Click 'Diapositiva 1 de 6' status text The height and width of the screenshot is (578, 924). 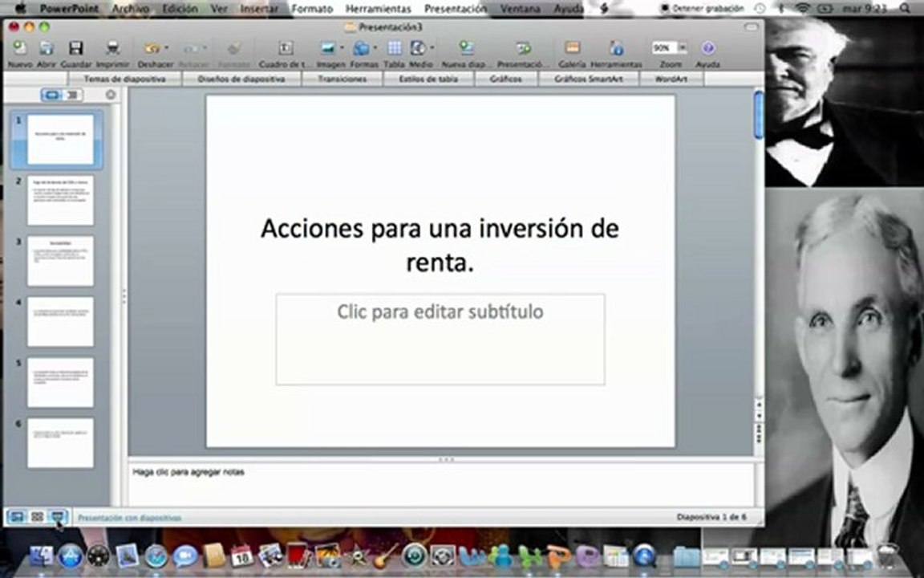tap(711, 517)
